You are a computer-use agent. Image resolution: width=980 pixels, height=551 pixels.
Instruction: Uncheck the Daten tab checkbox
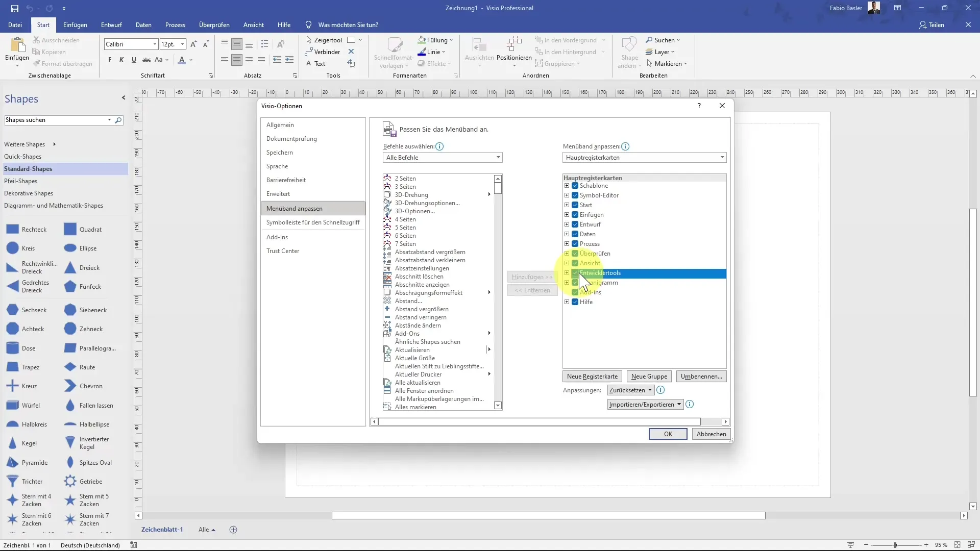575,234
